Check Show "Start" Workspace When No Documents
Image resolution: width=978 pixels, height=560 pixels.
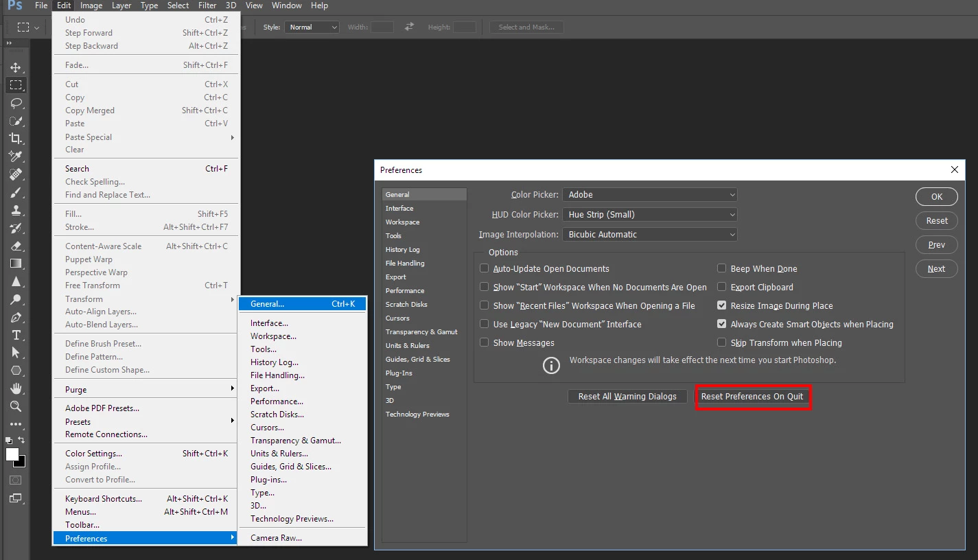pos(485,287)
